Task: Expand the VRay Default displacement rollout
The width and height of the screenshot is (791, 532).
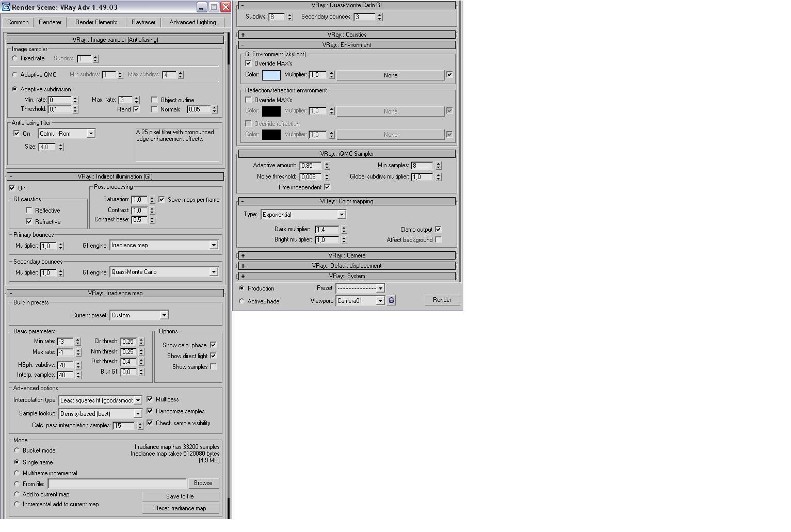Action: 347,266
